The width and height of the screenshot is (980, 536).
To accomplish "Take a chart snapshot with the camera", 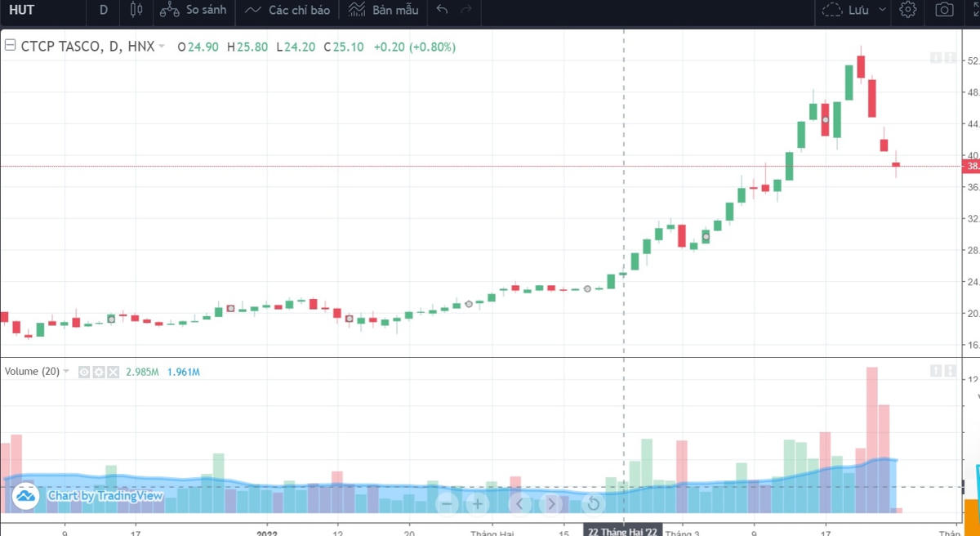I will [x=944, y=11].
